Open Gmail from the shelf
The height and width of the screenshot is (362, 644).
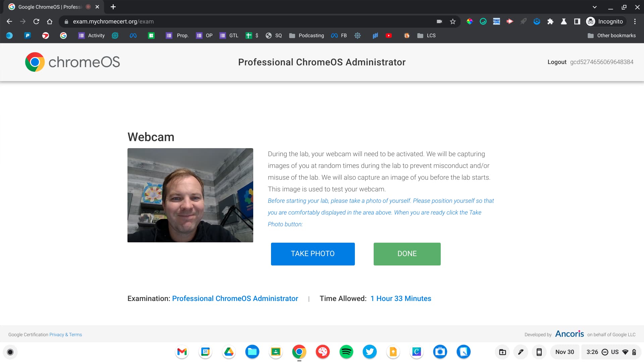(182, 352)
